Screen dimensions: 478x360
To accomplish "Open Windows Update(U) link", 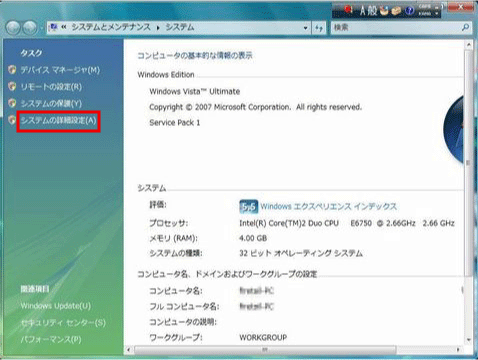I will pos(55,306).
